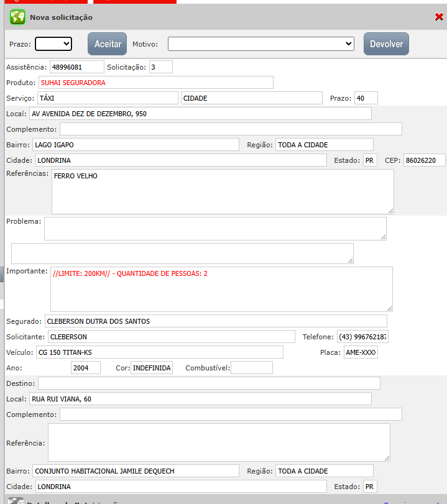Screen dimensions: 447x504
Task: Select the Segurado name field
Action: 215,321
